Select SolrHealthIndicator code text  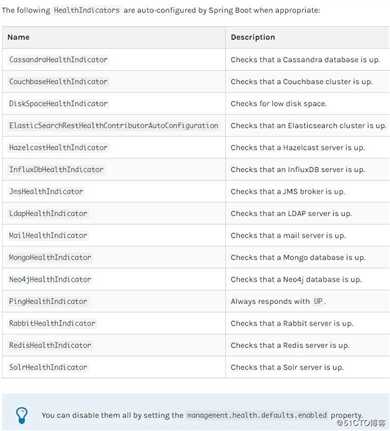pyautogui.click(x=48, y=368)
